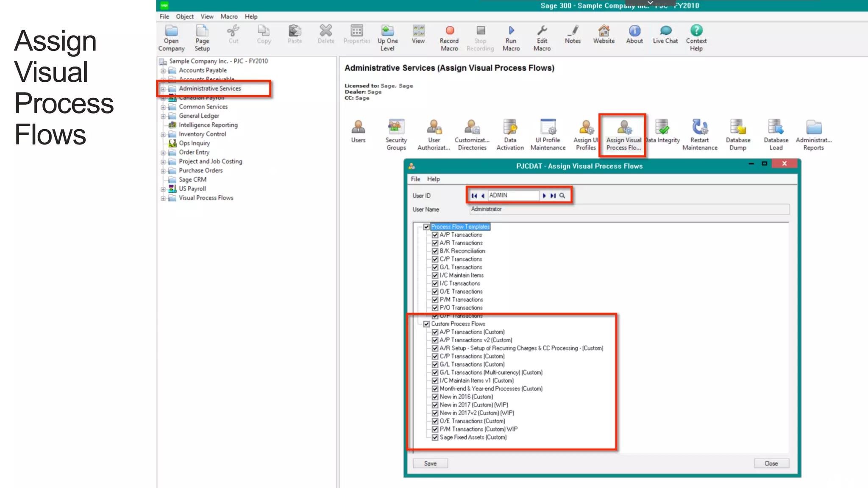The image size is (868, 488).
Task: Toggle the Sage Fixed Assets (Custom) checkbox
Action: click(x=435, y=438)
